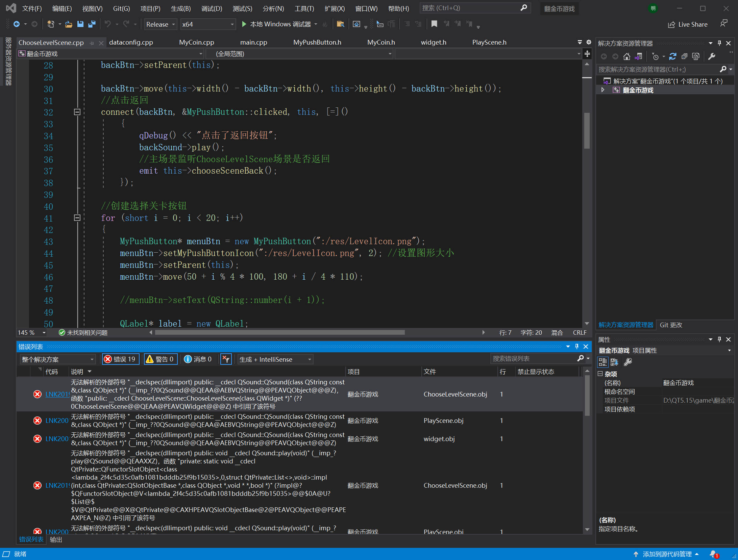Image resolution: width=738 pixels, height=560 pixels.
Task: Click the notification bell in status bar
Action: pos(713,554)
